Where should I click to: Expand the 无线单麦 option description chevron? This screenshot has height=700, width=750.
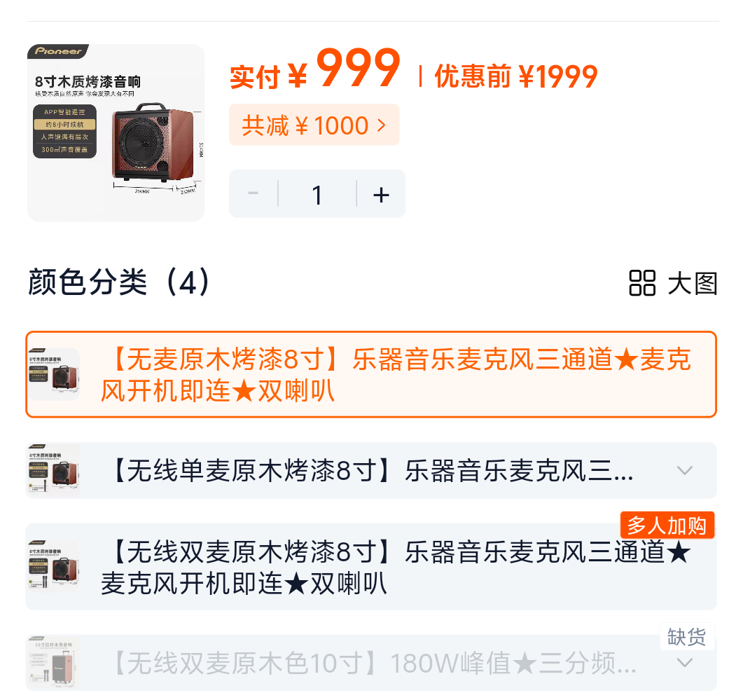(x=685, y=470)
